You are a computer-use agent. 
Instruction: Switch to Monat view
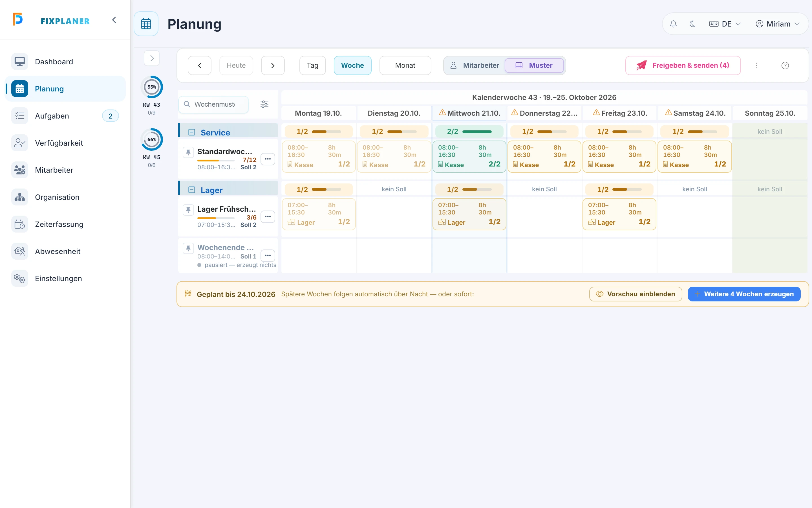pyautogui.click(x=405, y=65)
